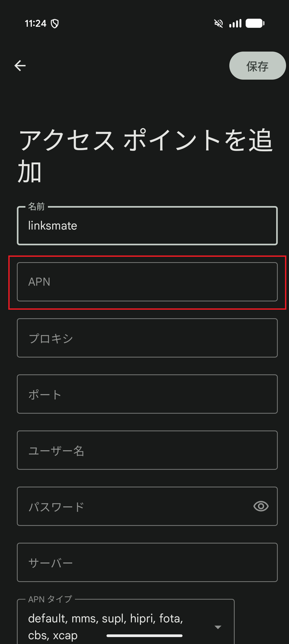Tap the shield icon next to the clock
The width and height of the screenshot is (289, 644).
click(x=55, y=24)
